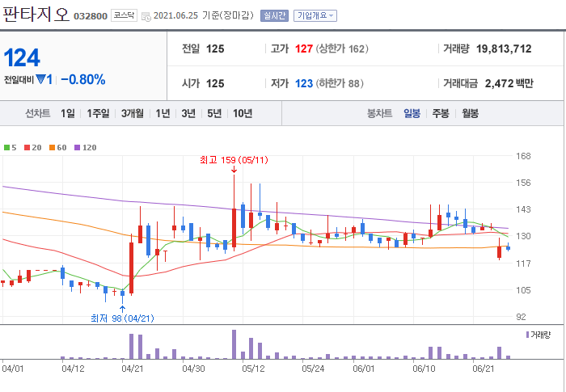Click the 거래량 value 19,813,712
This screenshot has height=392, width=566.
[x=504, y=48]
